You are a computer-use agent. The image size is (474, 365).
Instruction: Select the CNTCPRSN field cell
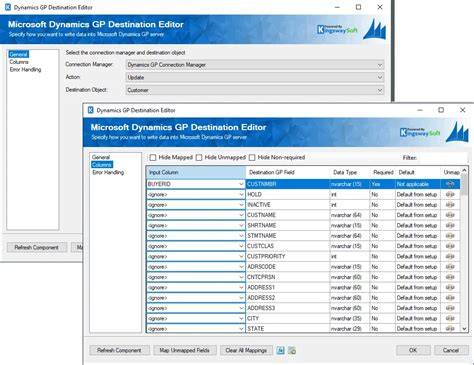coord(288,277)
